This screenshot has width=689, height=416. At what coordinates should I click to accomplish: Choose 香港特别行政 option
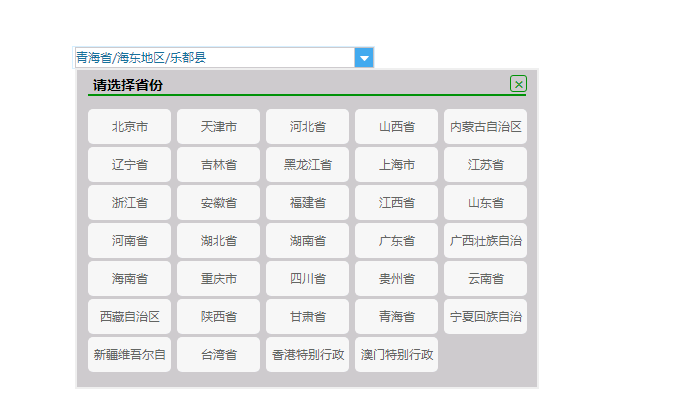click(x=308, y=355)
